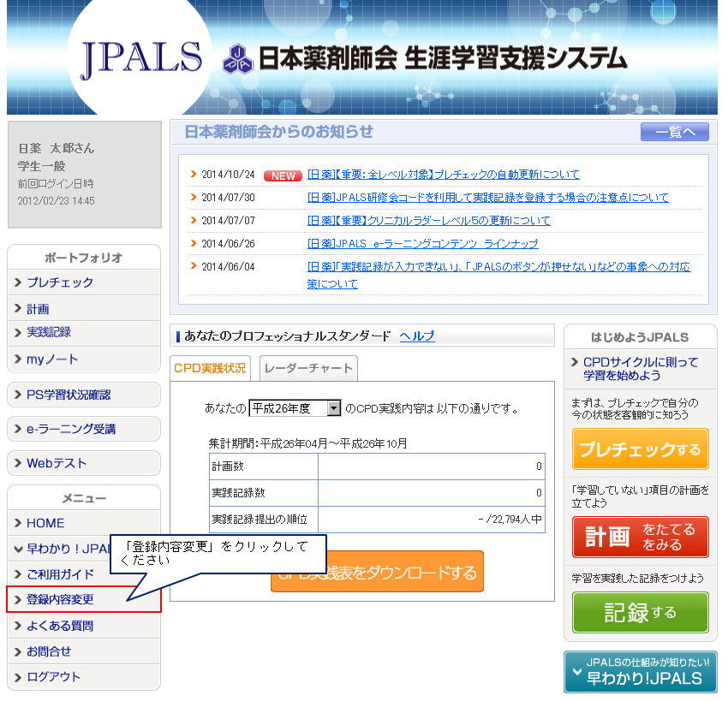Viewport: 728px width, 701px height.
Task: Open ご利用ガイド menu entry
Action: [x=59, y=574]
